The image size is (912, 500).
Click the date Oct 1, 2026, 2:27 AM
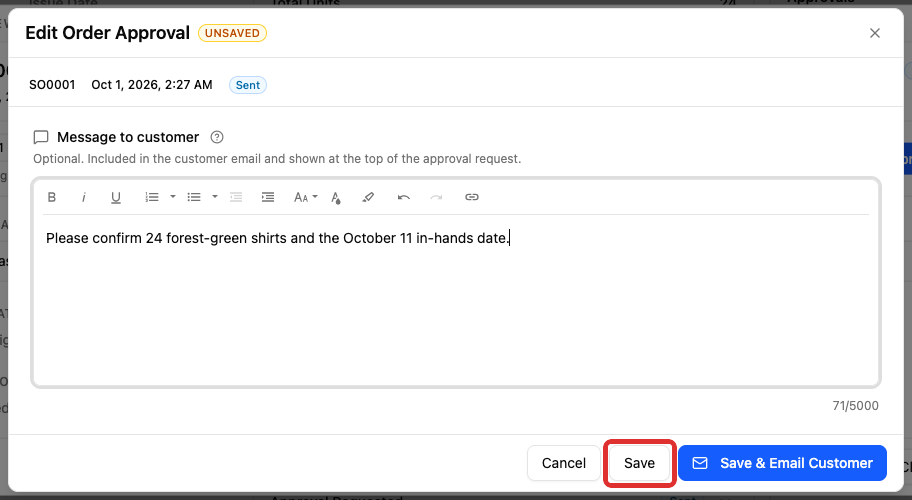click(152, 85)
